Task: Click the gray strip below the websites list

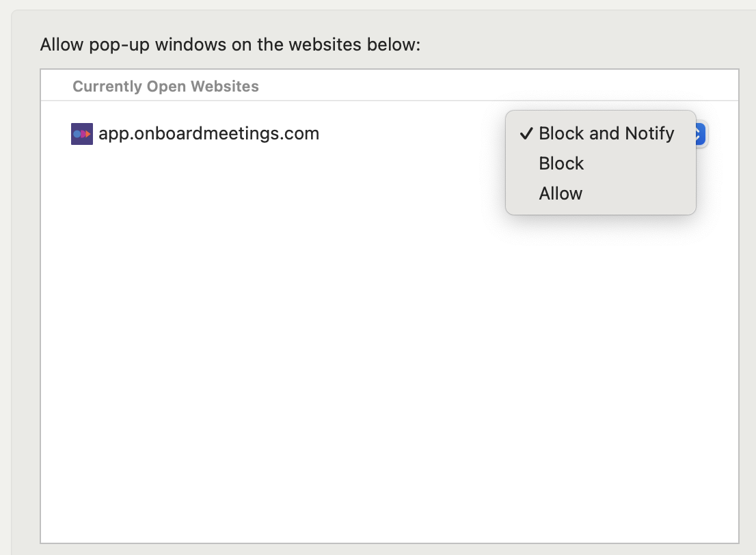Action: point(390,550)
